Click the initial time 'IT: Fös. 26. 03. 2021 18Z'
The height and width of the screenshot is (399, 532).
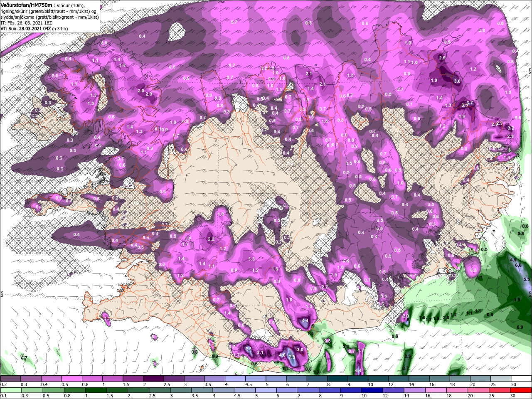[26, 23]
